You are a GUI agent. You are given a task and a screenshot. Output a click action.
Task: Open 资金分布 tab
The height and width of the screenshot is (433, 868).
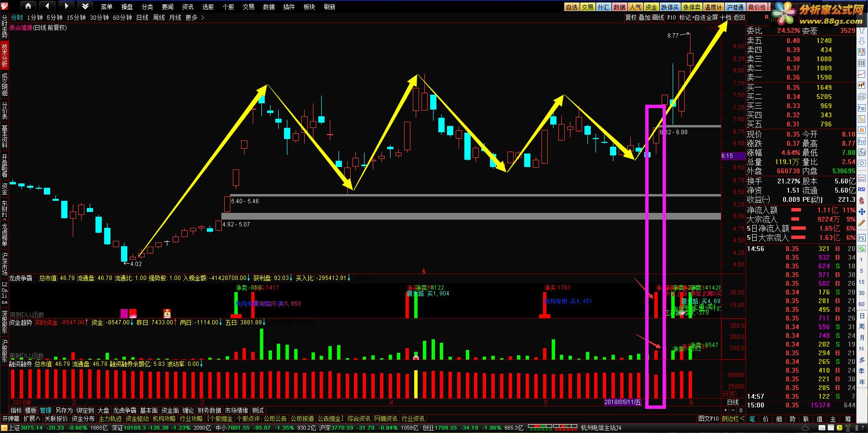83,419
